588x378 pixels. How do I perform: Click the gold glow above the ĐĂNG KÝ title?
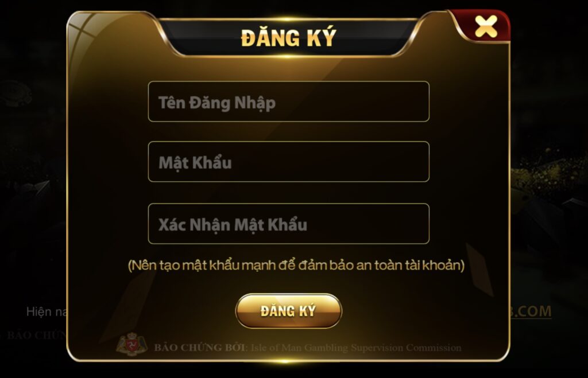point(287,19)
